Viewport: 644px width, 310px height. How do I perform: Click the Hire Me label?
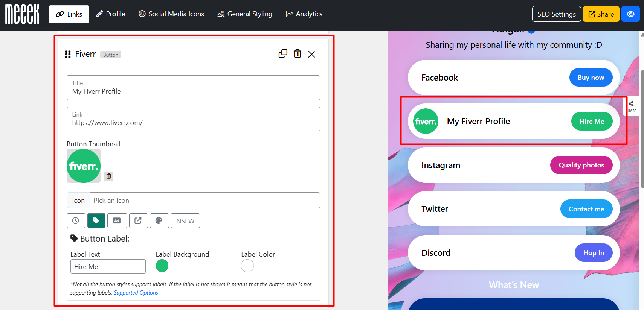(x=592, y=121)
